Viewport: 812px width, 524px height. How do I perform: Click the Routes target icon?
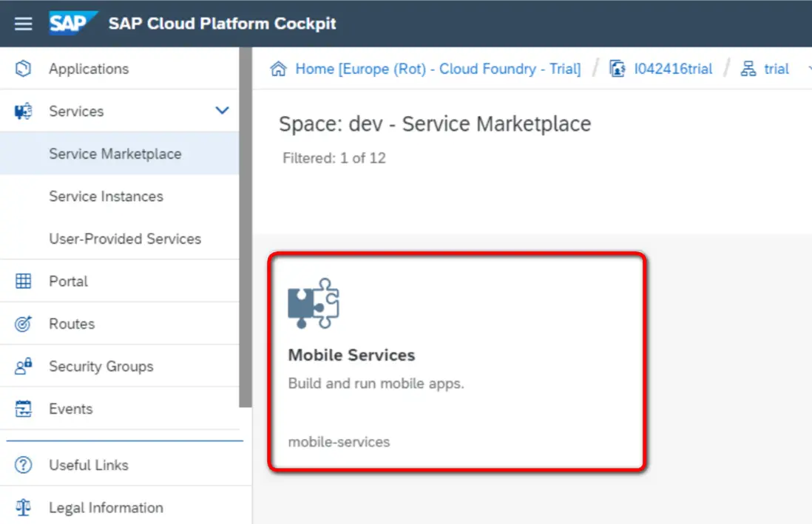tap(24, 324)
